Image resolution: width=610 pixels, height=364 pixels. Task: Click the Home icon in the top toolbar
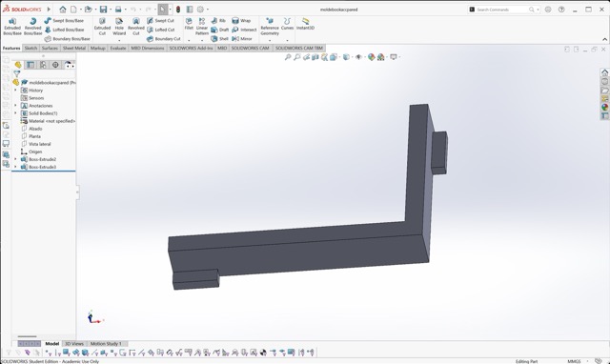click(x=63, y=10)
